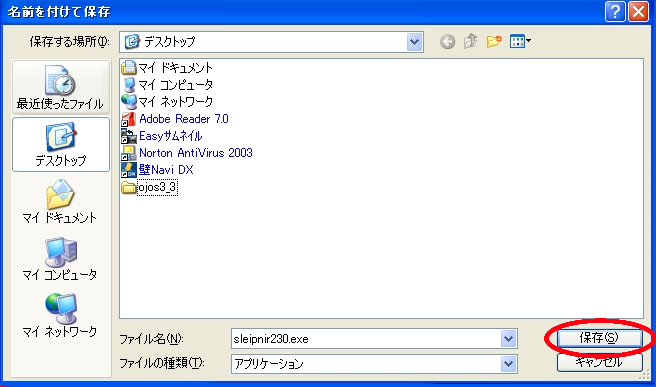Open マイ ドキュメント in places bar

tap(60, 202)
